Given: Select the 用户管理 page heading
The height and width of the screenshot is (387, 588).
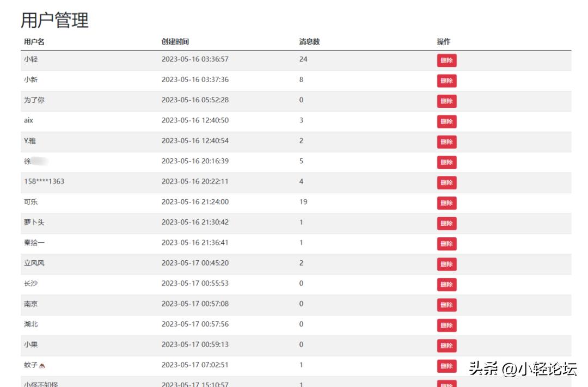Looking at the screenshot, I should [x=54, y=21].
